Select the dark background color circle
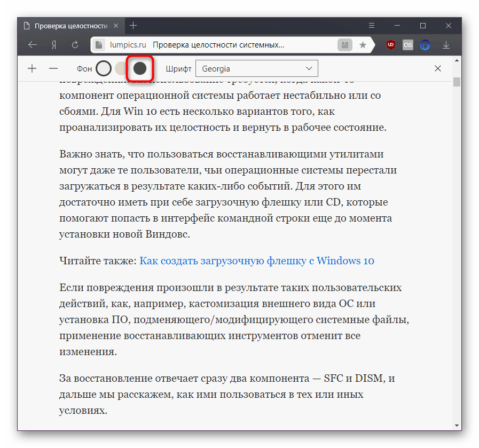Viewport: 479px width, 448px height. [x=139, y=68]
